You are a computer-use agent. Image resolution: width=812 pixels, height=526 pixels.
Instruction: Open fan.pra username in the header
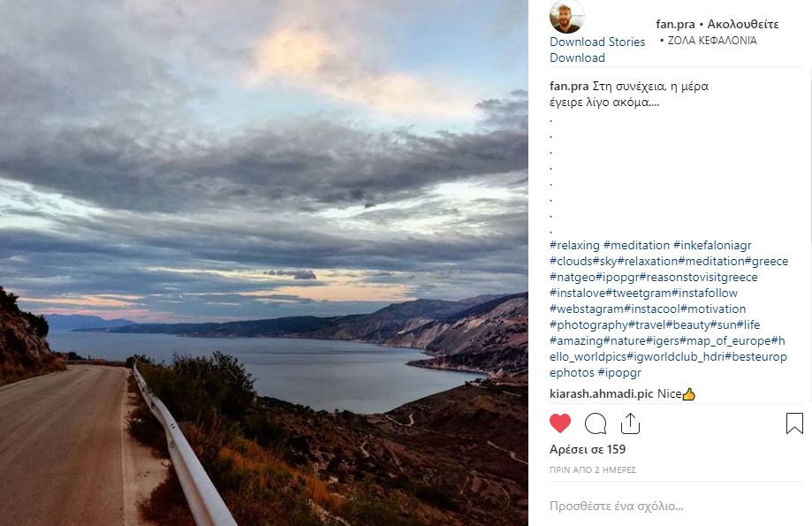675,25
